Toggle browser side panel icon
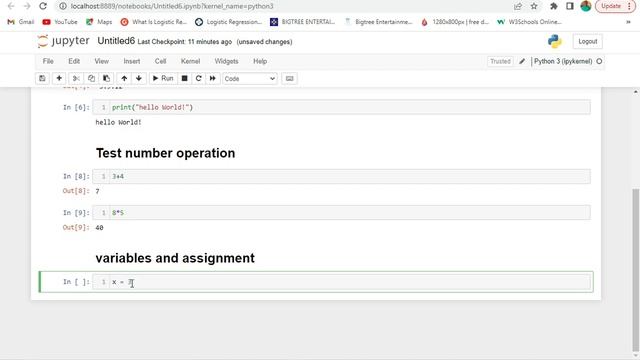Image resolution: width=640 pixels, height=360 pixels. pos(570,6)
